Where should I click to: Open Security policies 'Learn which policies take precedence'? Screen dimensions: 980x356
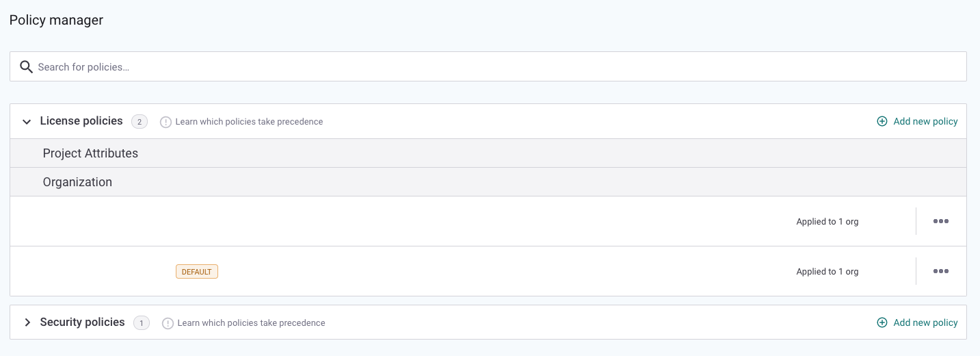coord(251,323)
